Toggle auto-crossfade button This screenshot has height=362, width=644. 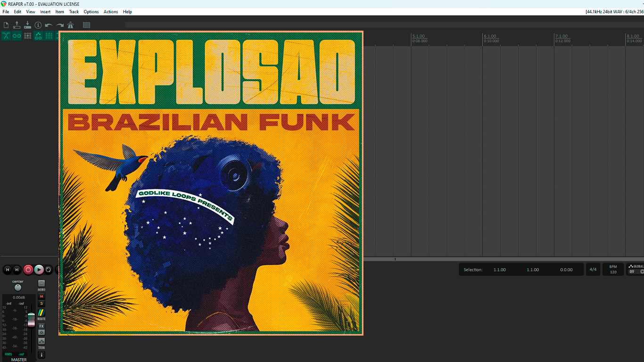(6, 36)
